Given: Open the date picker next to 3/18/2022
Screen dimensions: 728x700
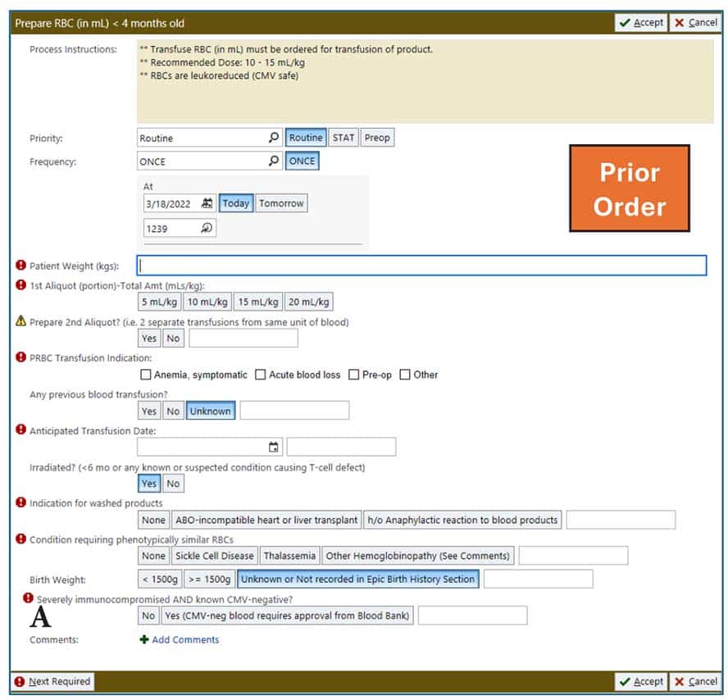Looking at the screenshot, I should tap(207, 203).
